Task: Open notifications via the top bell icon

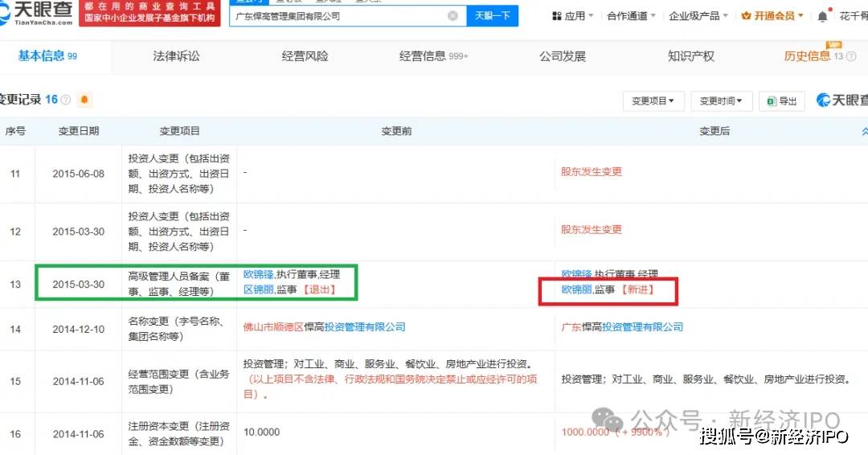Action: coord(823,16)
